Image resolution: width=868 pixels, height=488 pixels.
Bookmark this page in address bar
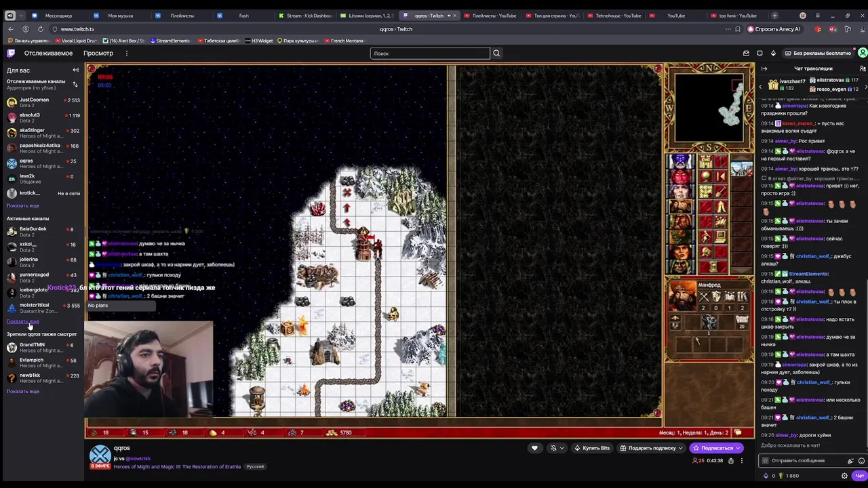click(x=738, y=29)
